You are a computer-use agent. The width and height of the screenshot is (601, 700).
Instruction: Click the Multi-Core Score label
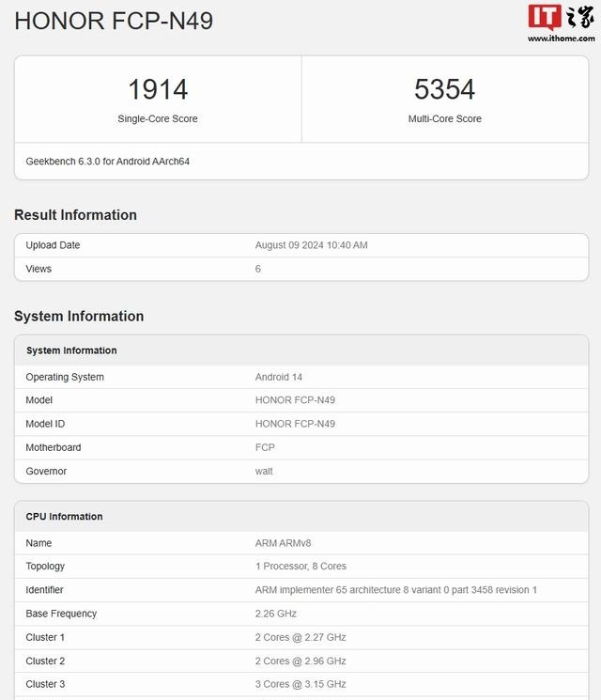[x=445, y=118]
